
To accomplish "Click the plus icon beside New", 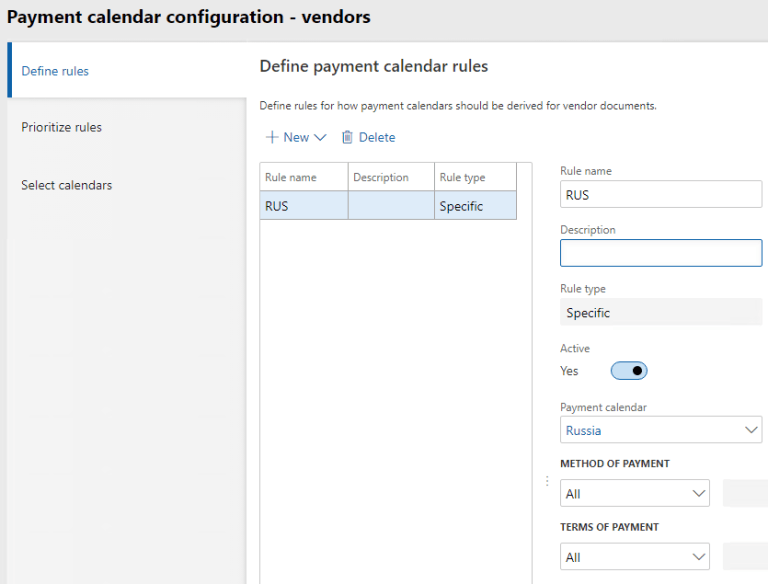I will pyautogui.click(x=272, y=137).
